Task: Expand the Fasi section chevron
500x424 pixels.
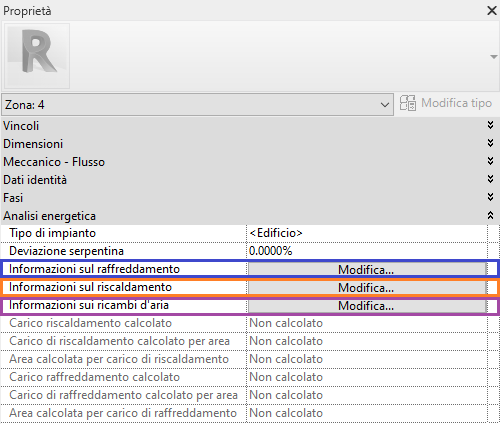Action: [x=490, y=197]
